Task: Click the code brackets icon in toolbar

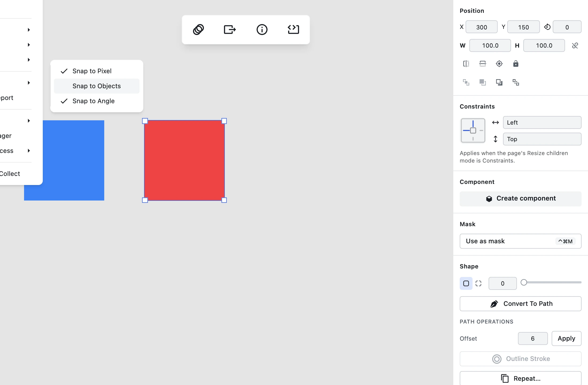Action: click(x=293, y=29)
